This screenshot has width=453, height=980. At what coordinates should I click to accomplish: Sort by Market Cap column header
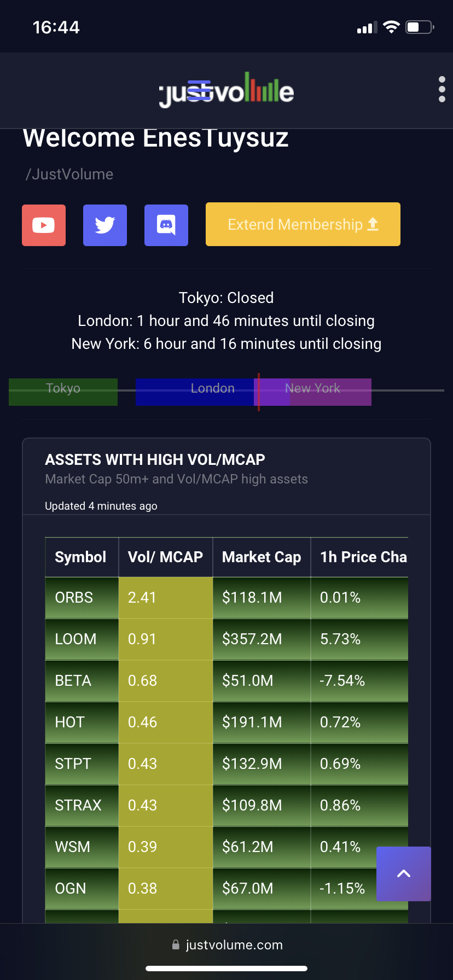tap(262, 557)
